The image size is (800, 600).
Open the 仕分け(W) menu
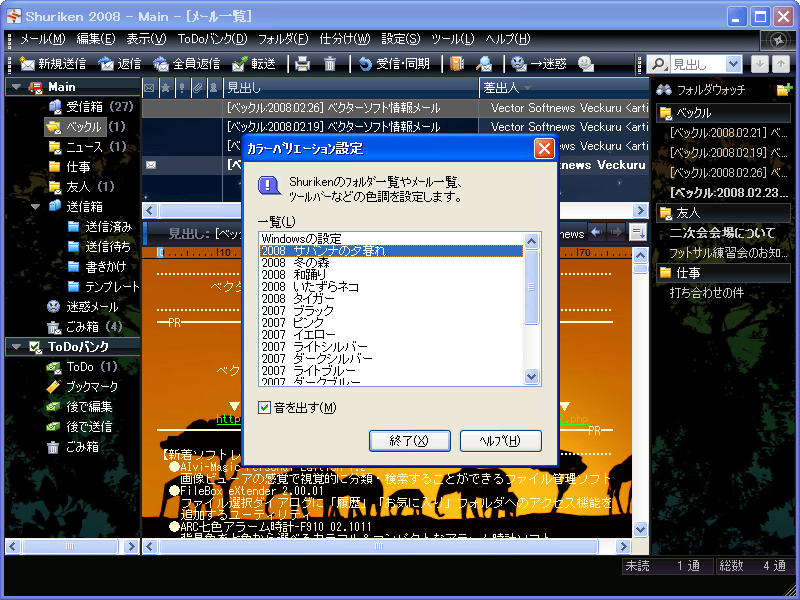344,39
